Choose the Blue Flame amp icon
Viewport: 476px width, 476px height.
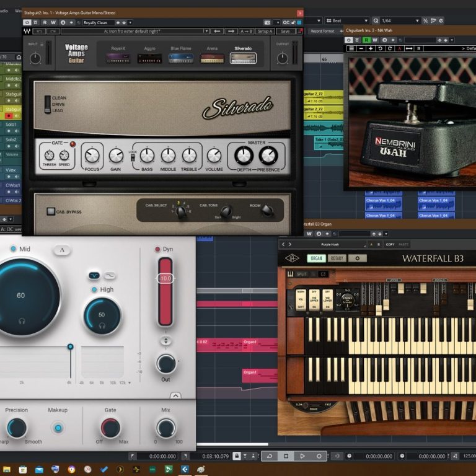pyautogui.click(x=180, y=58)
